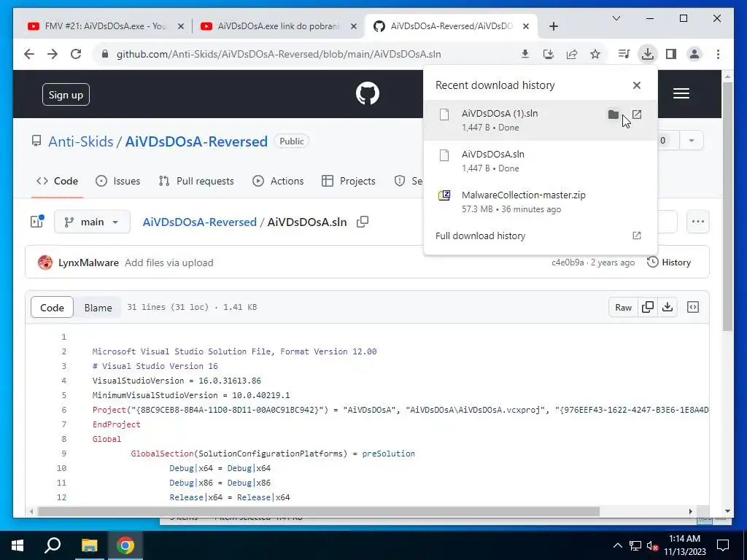The height and width of the screenshot is (560, 747).
Task: Open the Chrome three-dot menu
Action: pyautogui.click(x=718, y=54)
